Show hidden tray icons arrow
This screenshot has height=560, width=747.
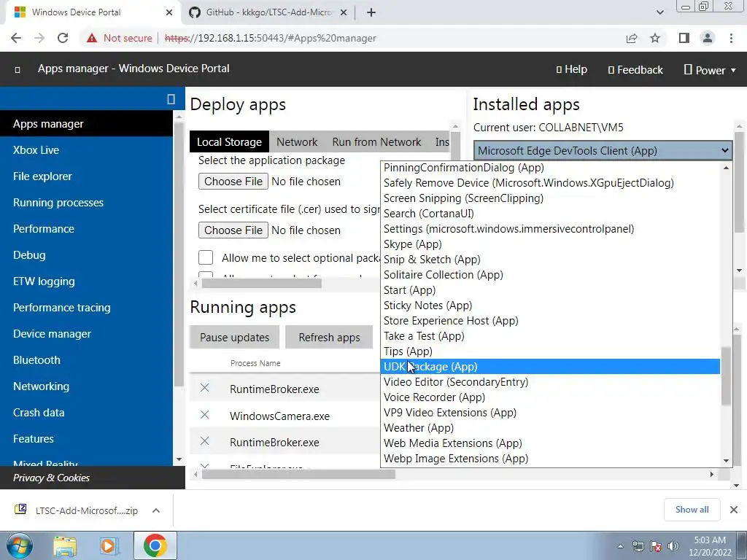(x=620, y=546)
